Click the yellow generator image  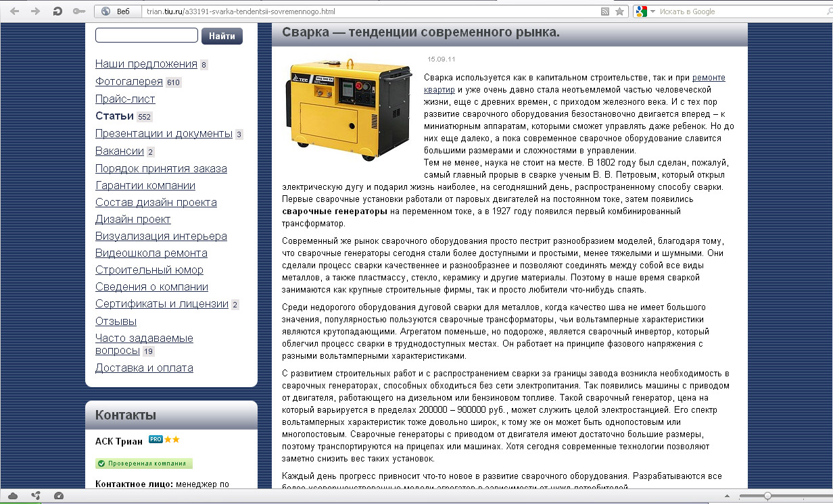pos(350,110)
